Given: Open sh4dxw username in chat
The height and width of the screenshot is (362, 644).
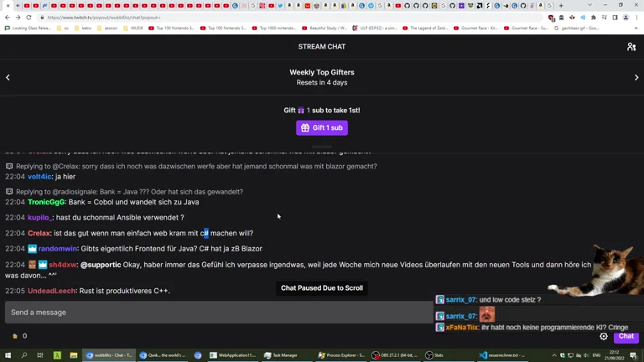Looking at the screenshot, I should [63, 265].
